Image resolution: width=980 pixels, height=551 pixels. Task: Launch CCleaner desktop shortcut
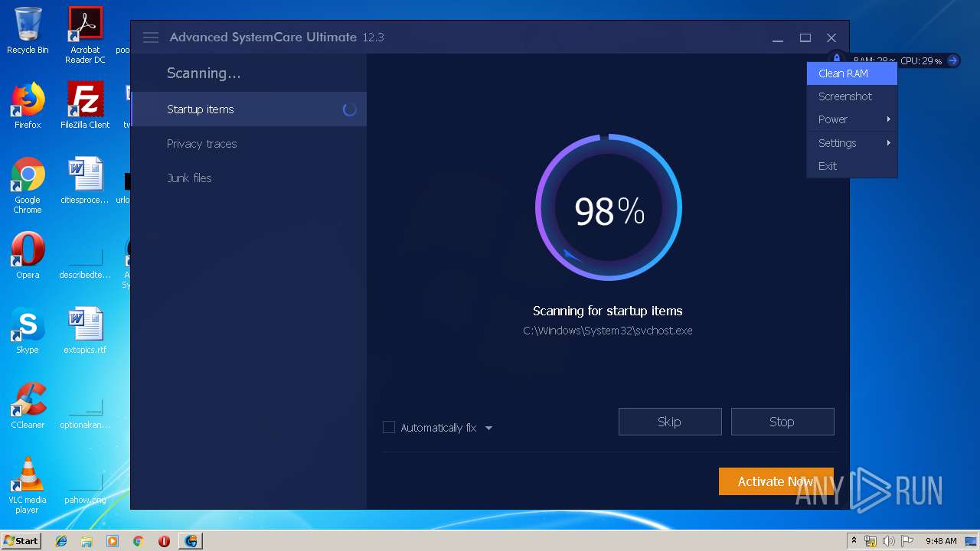tap(28, 406)
